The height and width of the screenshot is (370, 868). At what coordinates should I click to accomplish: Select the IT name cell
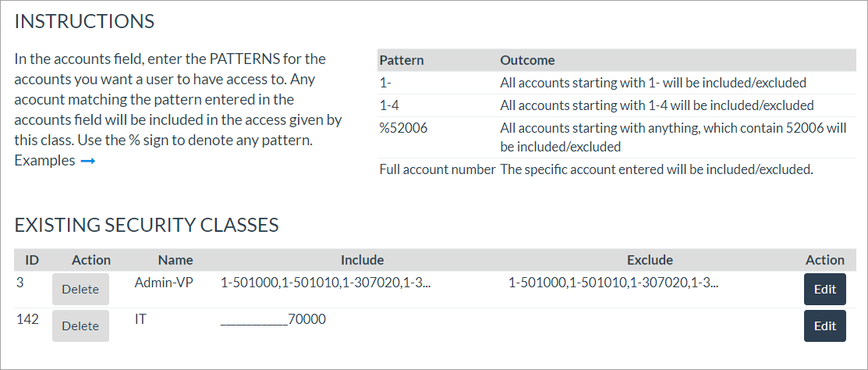tap(141, 319)
